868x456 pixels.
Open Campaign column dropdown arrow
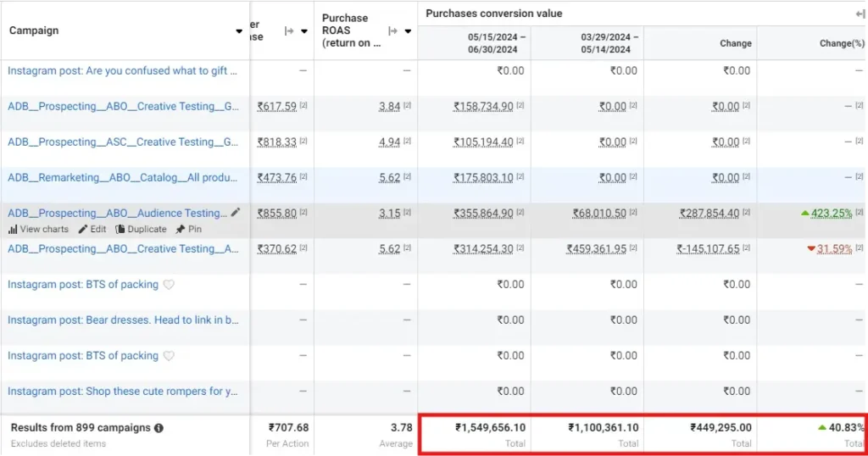coord(239,31)
